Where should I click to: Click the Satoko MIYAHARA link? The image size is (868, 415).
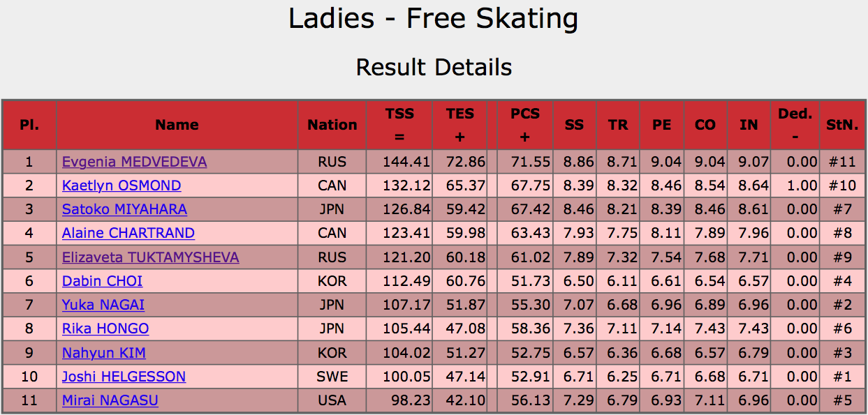(x=124, y=209)
